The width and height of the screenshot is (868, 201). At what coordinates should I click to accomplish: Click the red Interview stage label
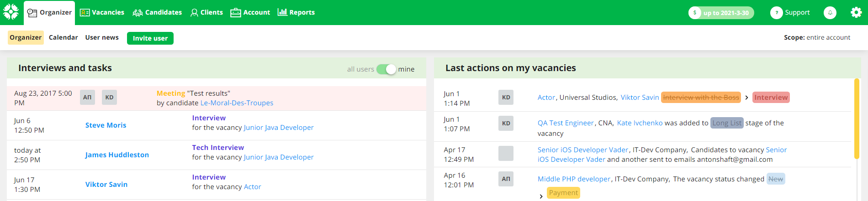click(x=771, y=98)
